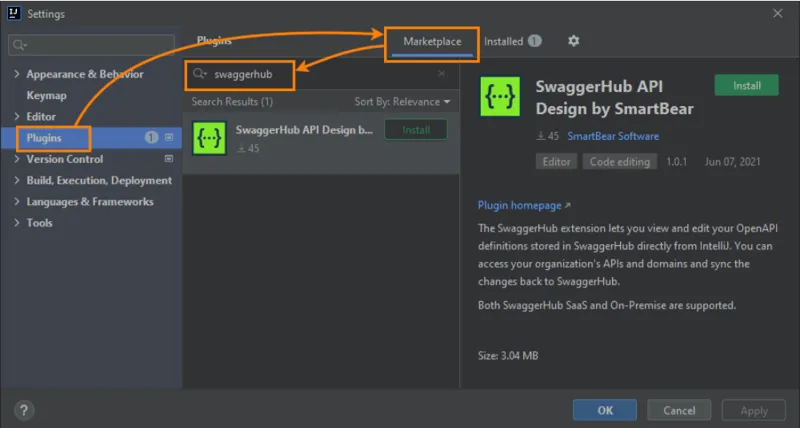Image resolution: width=800 pixels, height=428 pixels.
Task: Click the OK button
Action: [604, 410]
